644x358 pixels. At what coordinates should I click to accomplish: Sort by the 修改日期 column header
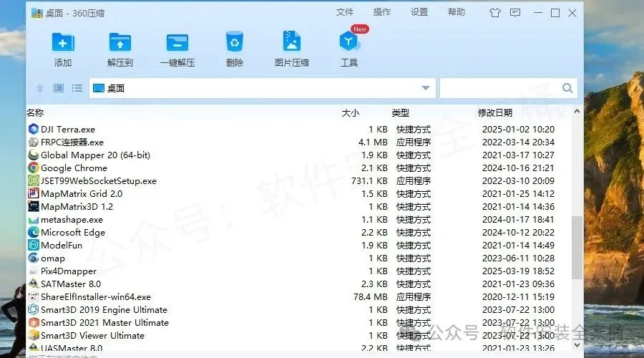pos(495,112)
